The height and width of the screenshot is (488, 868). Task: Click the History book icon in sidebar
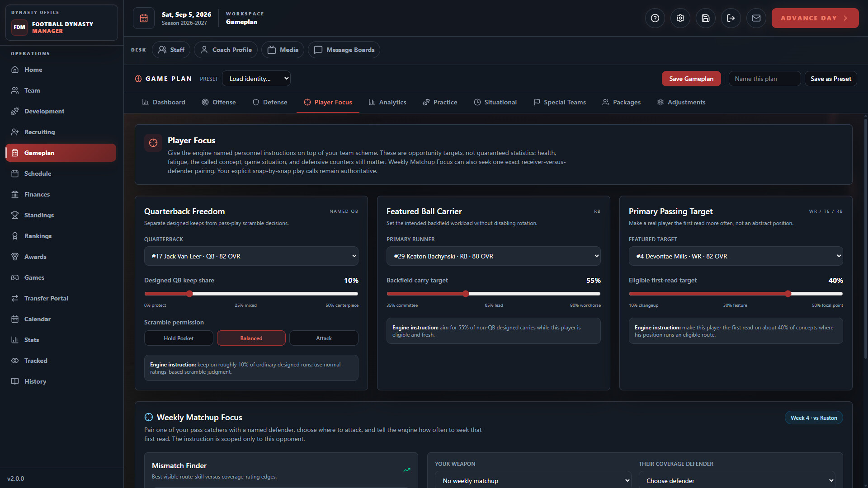coord(15,381)
